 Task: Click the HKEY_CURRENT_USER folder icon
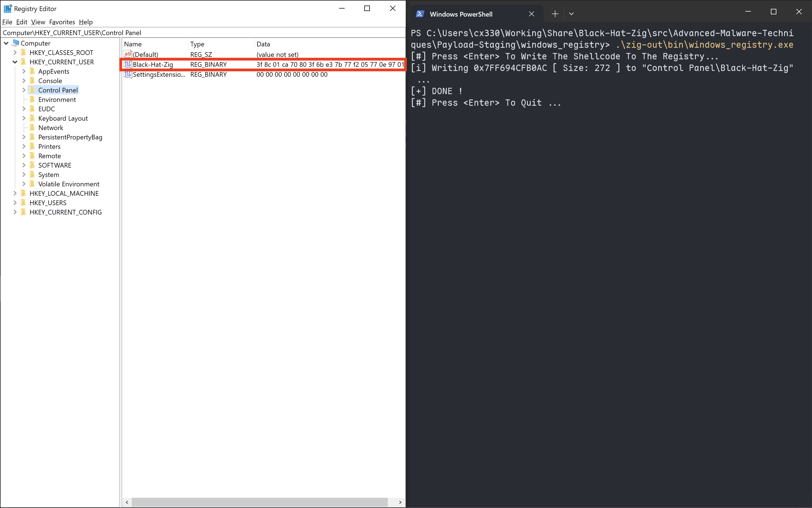click(x=23, y=62)
